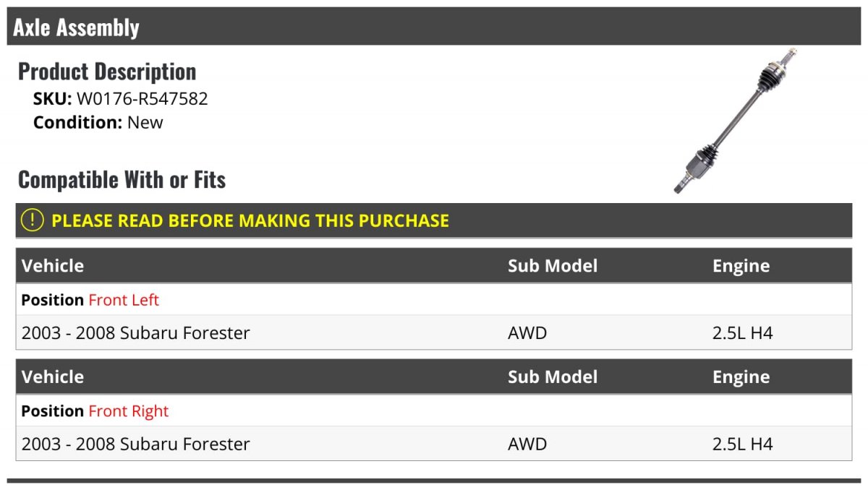868x490 pixels.
Task: Click the SKU W0176-R547582 text
Action: (x=121, y=99)
